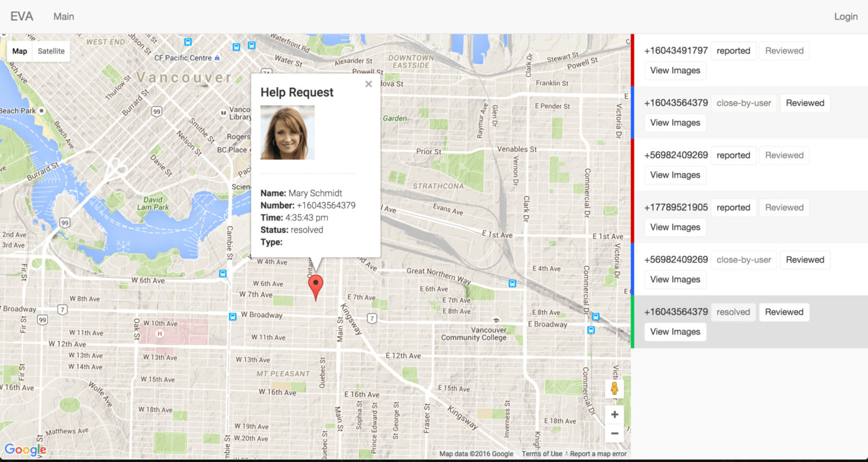Viewport: 868px width, 462px height.
Task: Click the Number: +16043564379 popup line
Action: (308, 205)
